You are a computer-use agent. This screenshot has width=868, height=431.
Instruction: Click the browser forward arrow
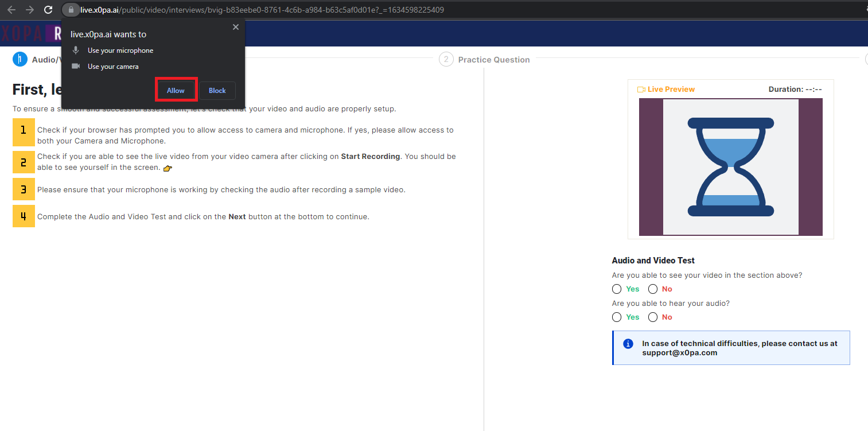30,10
